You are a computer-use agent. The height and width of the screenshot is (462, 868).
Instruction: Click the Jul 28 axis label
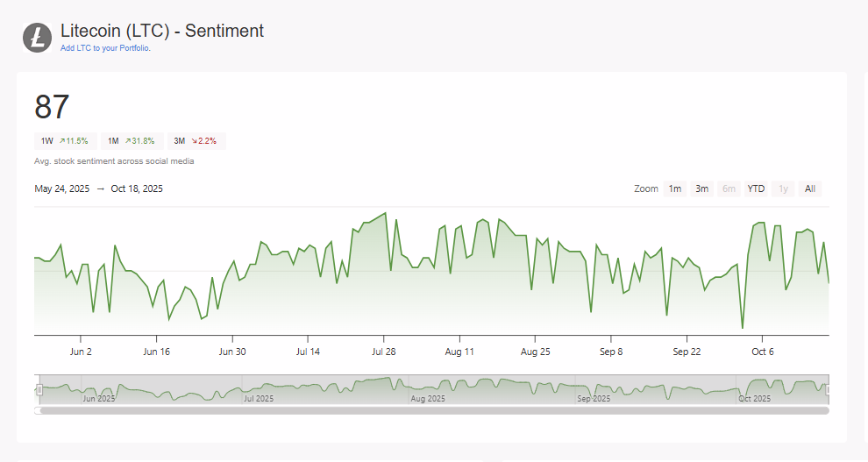384,352
